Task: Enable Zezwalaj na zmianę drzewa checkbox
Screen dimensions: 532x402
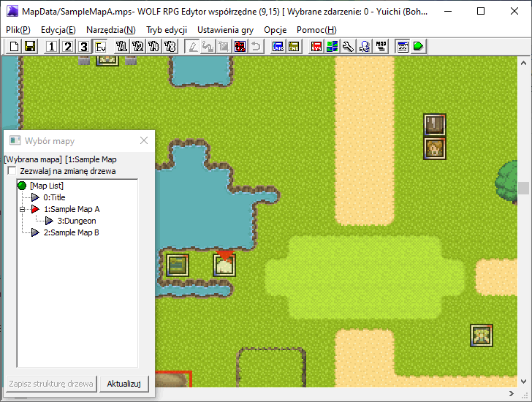Action: (12, 170)
